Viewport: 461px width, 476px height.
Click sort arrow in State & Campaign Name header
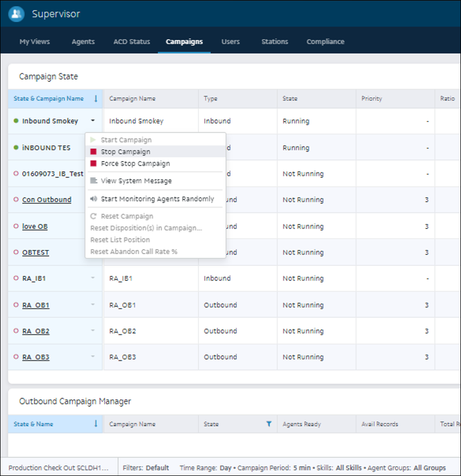point(96,98)
